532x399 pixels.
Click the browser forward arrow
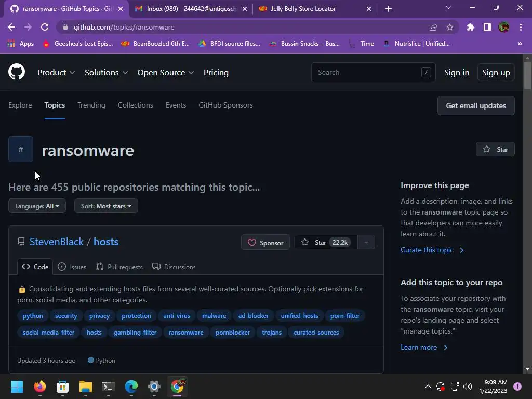click(x=28, y=27)
